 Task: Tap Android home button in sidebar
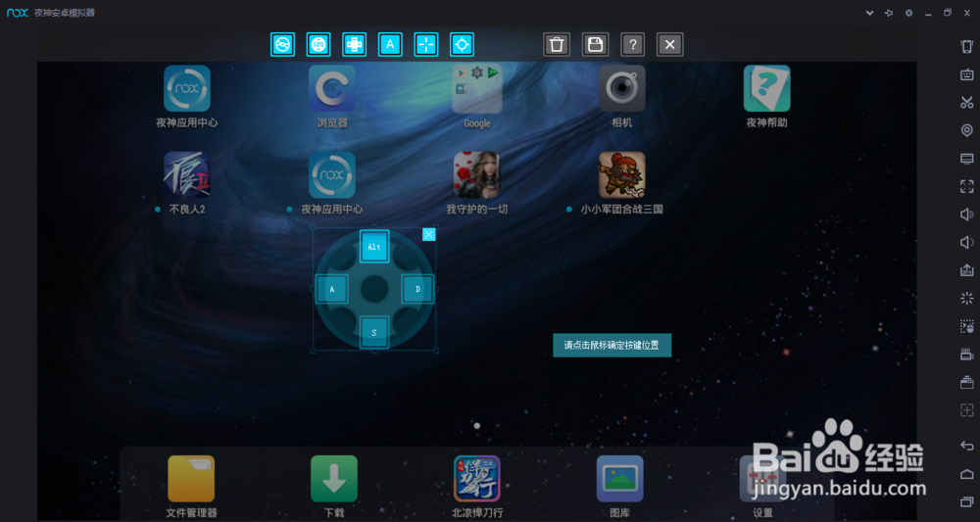(x=966, y=473)
